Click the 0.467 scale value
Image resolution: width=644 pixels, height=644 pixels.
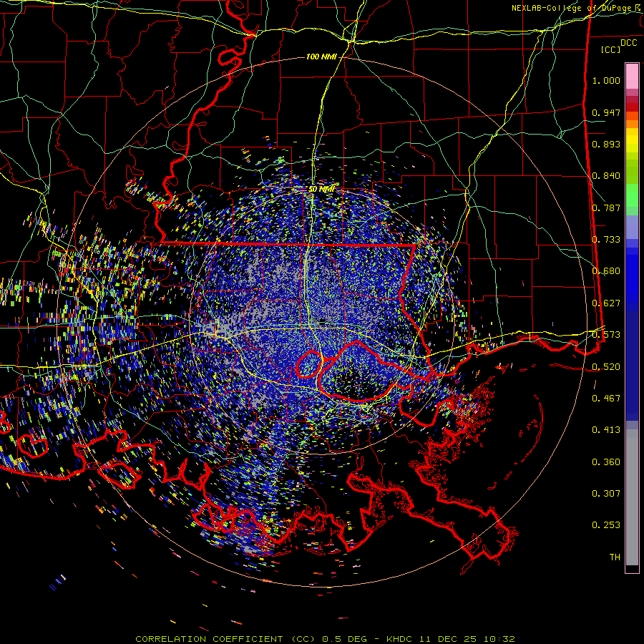pos(606,399)
